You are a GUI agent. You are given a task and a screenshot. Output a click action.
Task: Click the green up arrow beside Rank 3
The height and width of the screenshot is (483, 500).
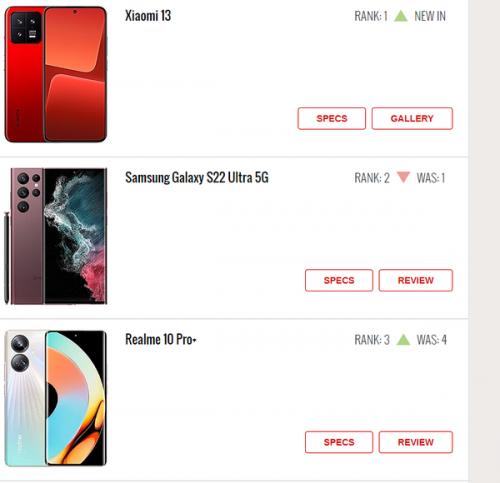point(403,339)
